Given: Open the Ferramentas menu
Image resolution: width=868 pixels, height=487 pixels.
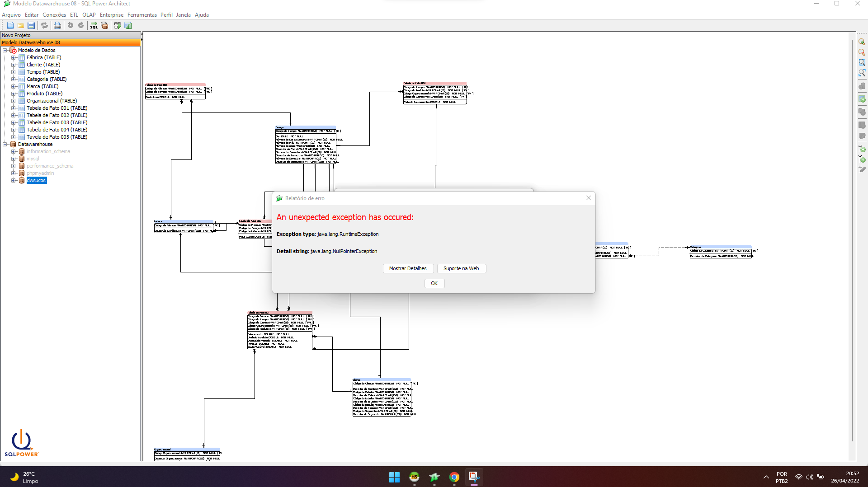Looking at the screenshot, I should tap(142, 15).
